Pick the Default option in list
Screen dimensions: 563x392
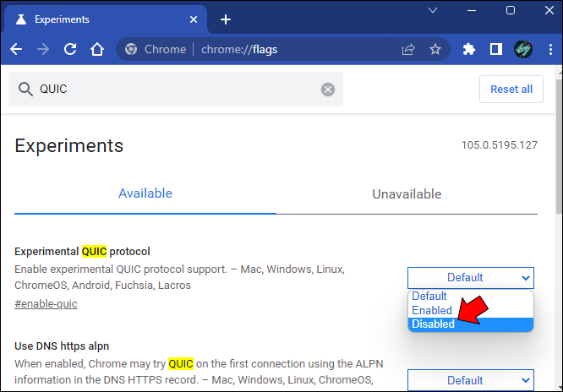[429, 297]
